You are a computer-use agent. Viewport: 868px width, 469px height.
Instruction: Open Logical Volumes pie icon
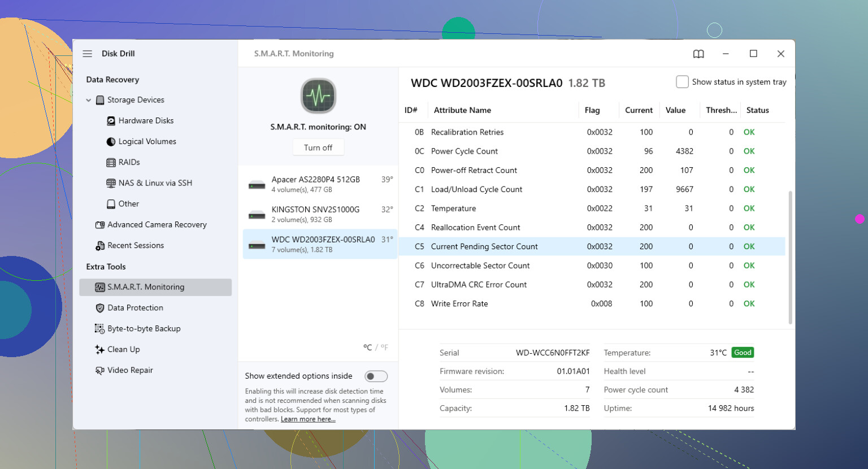coord(111,142)
